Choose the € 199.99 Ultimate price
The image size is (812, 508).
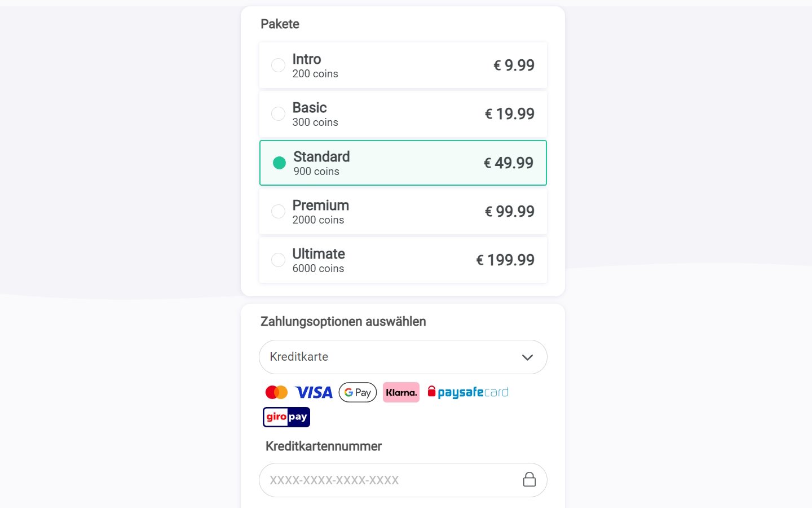tap(505, 260)
